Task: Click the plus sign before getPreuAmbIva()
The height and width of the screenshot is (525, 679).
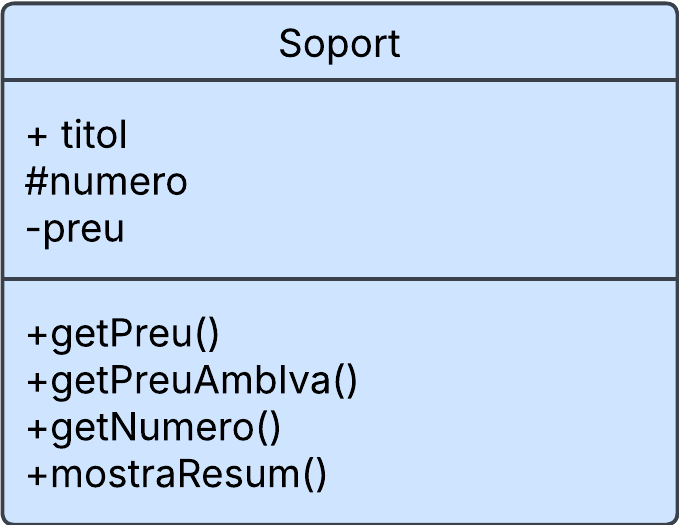Action: click(x=37, y=381)
